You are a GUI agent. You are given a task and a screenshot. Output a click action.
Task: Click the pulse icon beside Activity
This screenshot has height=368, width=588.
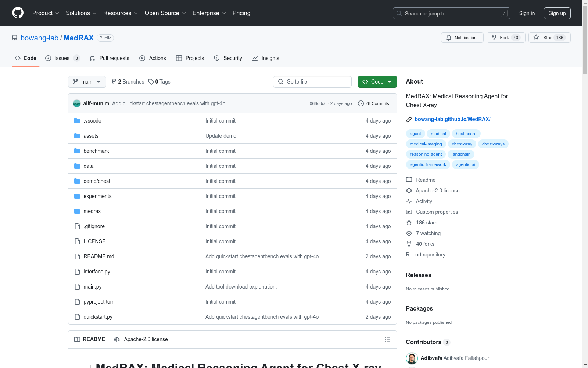coord(409,201)
